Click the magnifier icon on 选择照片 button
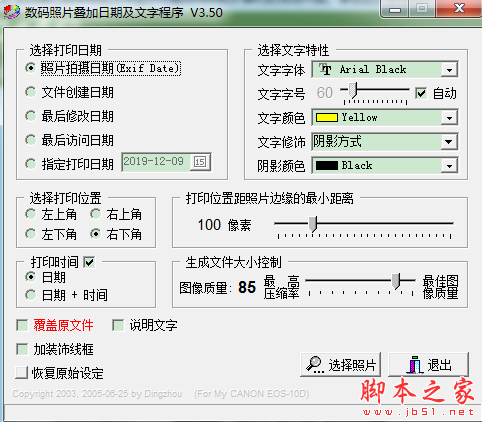Image resolution: width=482 pixels, height=422 pixels. 315,365
